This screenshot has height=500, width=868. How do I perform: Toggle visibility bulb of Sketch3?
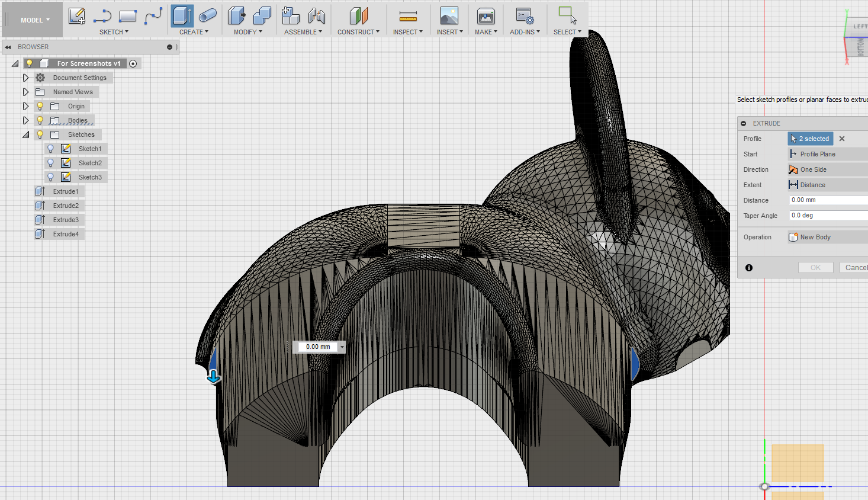coord(51,177)
